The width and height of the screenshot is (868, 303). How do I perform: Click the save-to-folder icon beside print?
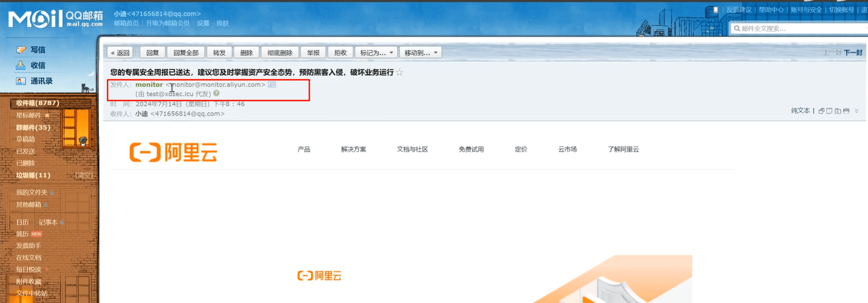click(x=838, y=111)
